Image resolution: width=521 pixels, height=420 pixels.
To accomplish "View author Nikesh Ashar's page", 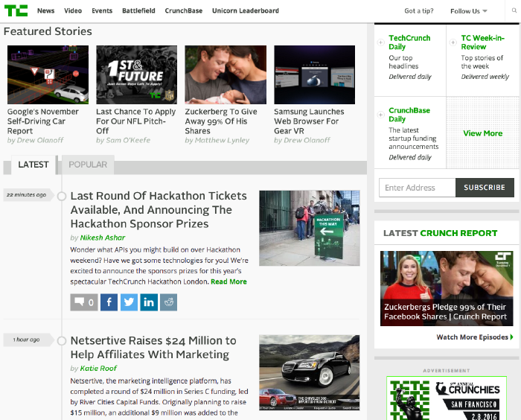I will coord(103,238).
